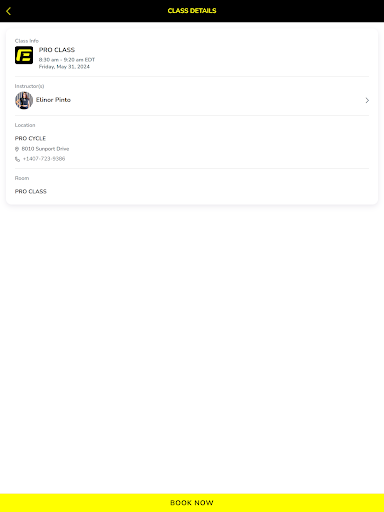Tap the 8:30 am class time text
This screenshot has width=384, height=512.
pos(67,60)
